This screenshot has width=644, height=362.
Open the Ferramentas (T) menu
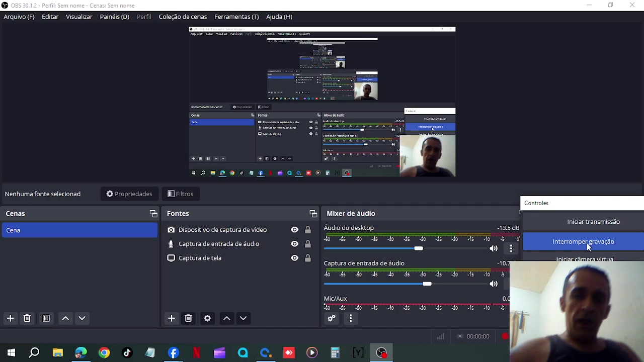(x=236, y=17)
